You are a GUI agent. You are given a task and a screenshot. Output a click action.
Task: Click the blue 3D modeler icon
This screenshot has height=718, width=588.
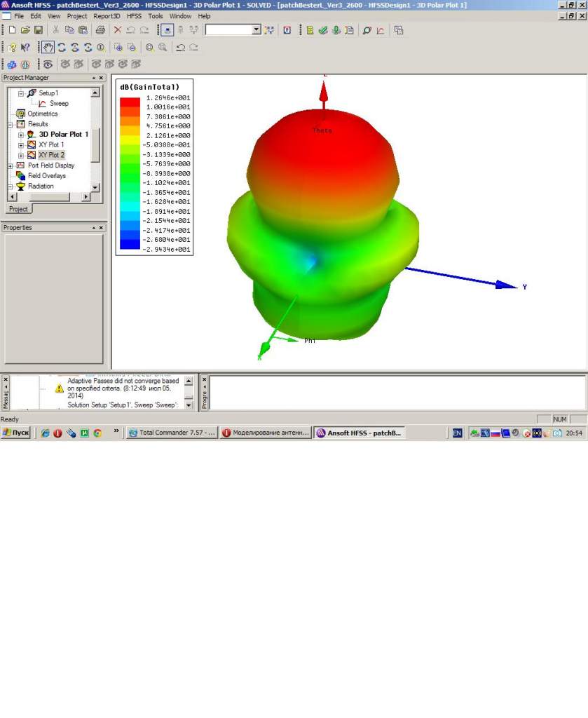coord(12,64)
